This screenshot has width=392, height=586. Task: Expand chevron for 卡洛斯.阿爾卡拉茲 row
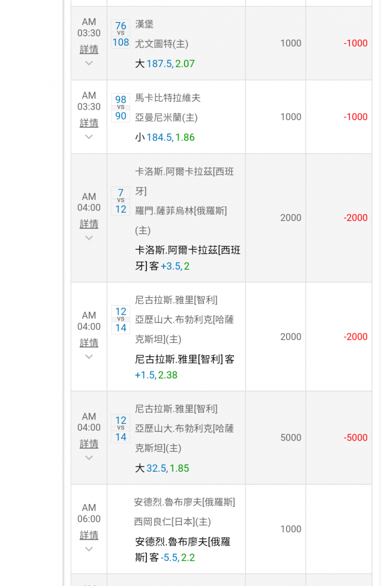(x=89, y=238)
